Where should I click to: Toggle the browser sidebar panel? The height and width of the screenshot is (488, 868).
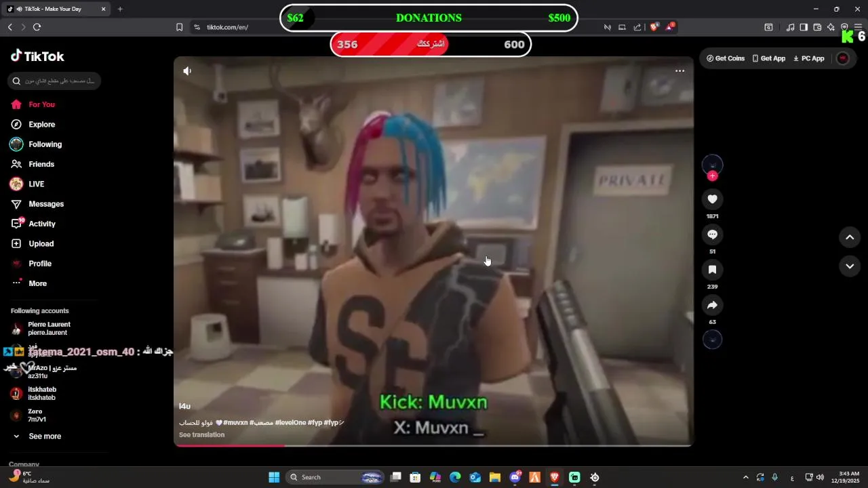(804, 27)
